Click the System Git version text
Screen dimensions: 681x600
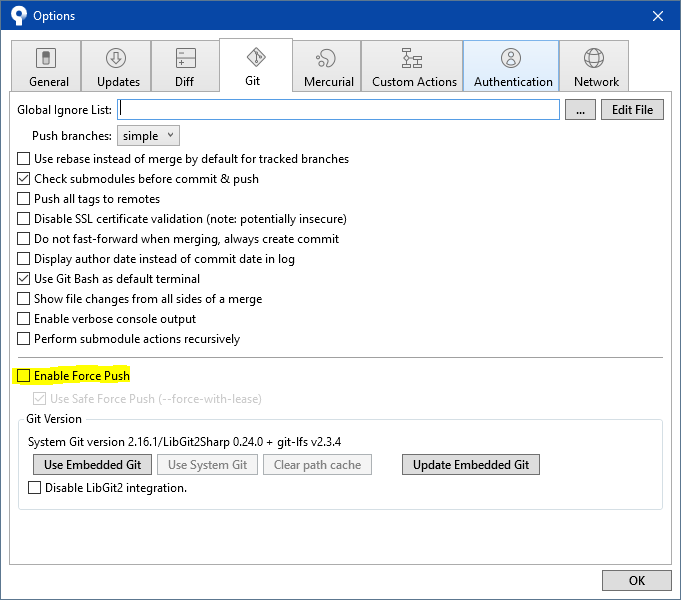184,442
